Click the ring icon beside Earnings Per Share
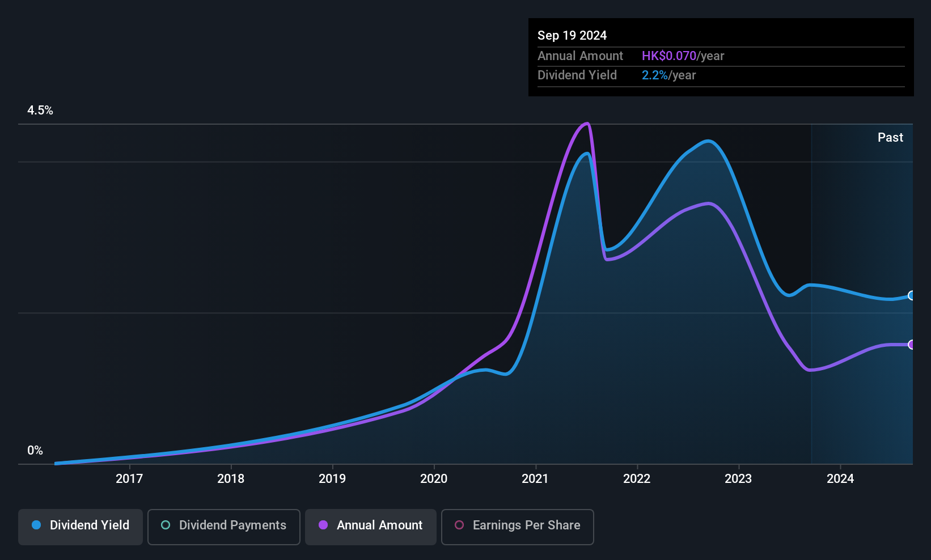 [x=459, y=525]
